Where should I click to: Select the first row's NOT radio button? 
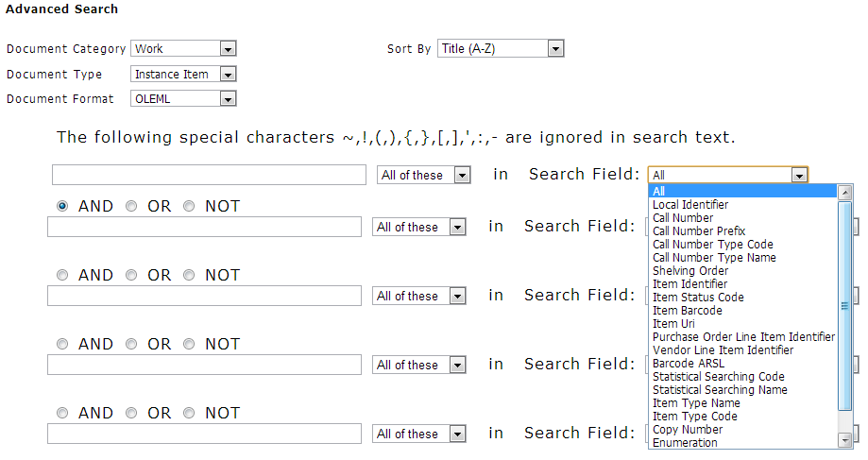click(189, 207)
